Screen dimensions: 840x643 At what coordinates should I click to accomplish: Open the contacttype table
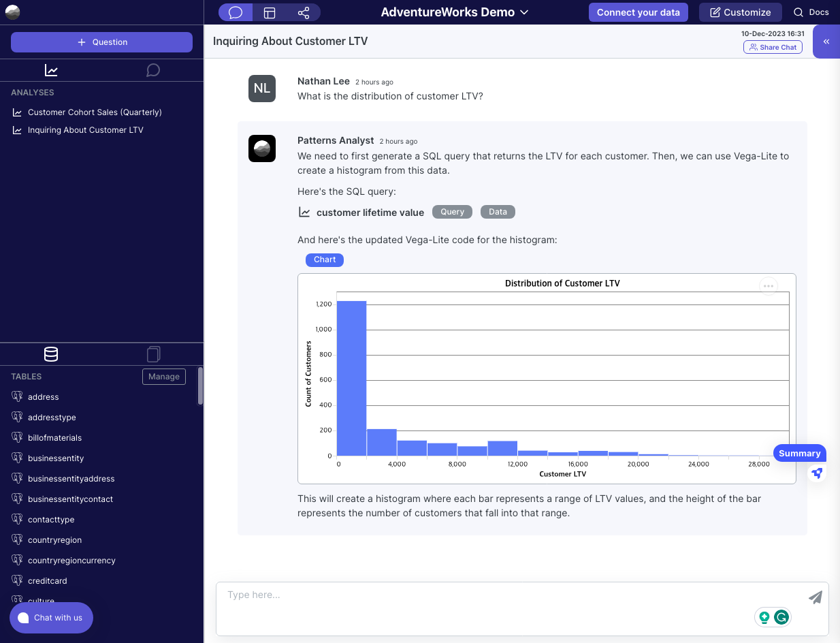[51, 520]
